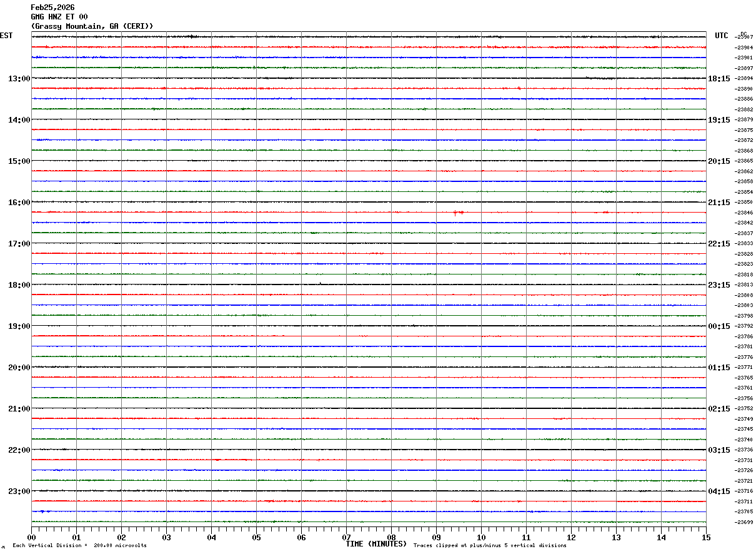Image resolution: width=756 pixels, height=554 pixels.
Task: Select the 16:00 EST row label
Action: (19, 202)
